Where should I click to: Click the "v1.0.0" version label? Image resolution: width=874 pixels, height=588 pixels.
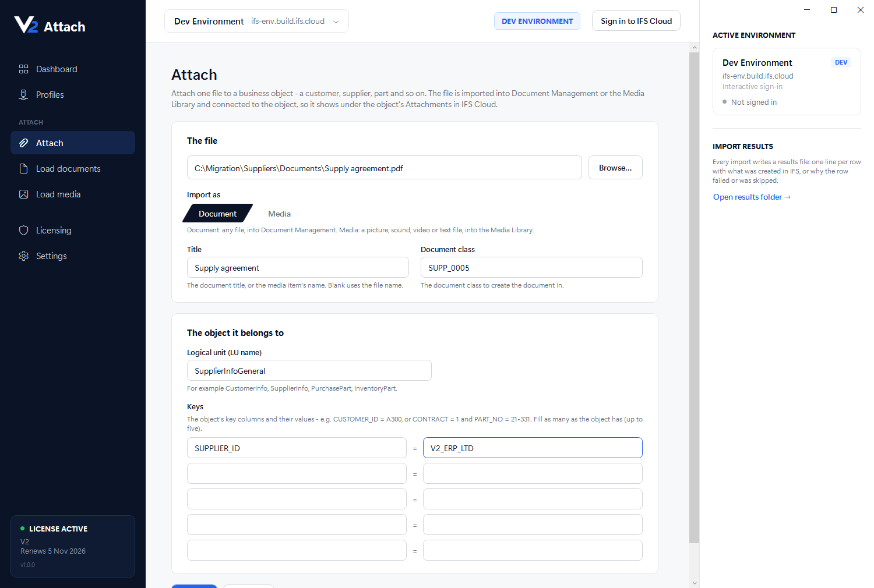[27, 565]
